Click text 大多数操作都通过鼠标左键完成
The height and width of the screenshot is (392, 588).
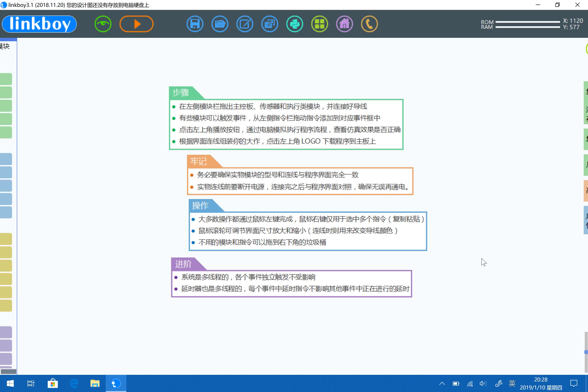pyautogui.click(x=245, y=219)
